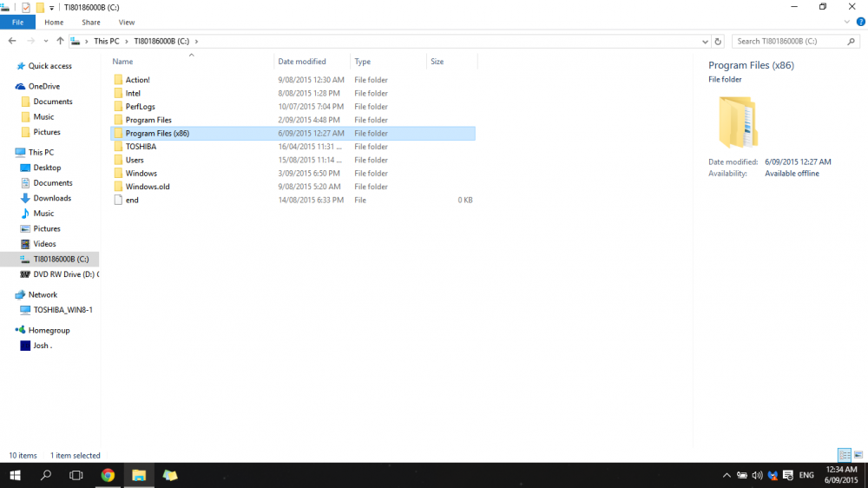Select Homegroup in navigation pane
868x488 pixels.
pos(49,330)
